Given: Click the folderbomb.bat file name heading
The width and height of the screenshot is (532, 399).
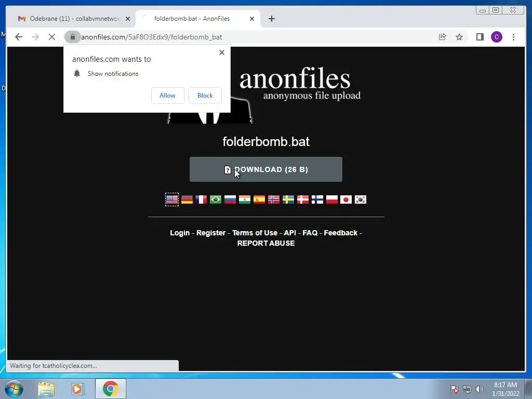Looking at the screenshot, I should [266, 141].
